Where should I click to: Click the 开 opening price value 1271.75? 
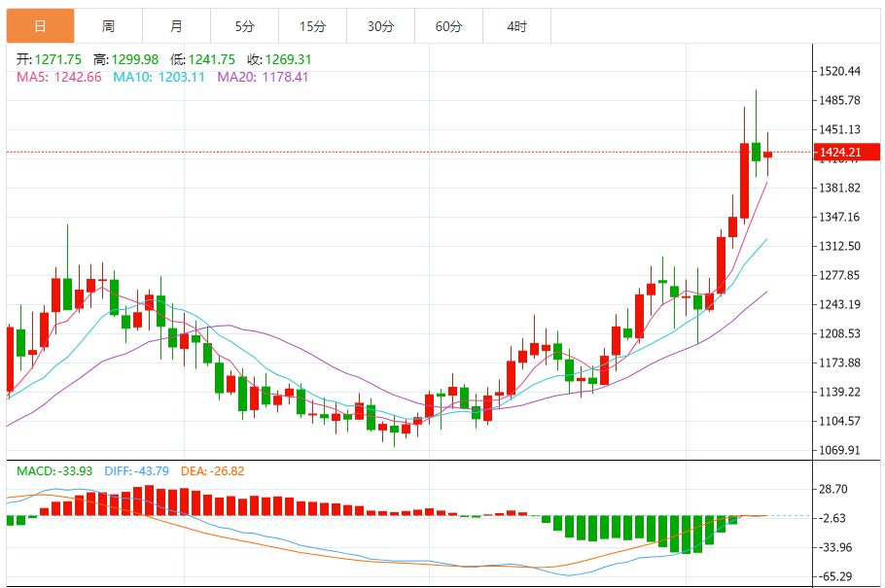coord(57,59)
